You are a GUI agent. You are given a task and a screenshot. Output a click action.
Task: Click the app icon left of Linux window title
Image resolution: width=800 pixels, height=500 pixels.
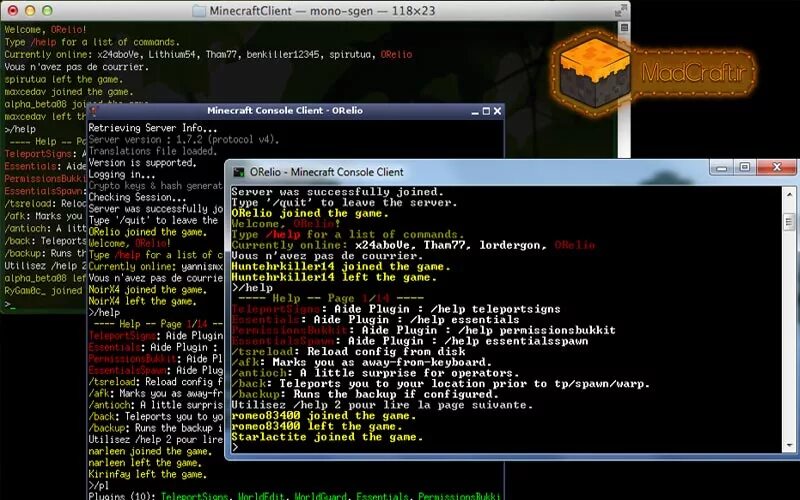[x=93, y=111]
